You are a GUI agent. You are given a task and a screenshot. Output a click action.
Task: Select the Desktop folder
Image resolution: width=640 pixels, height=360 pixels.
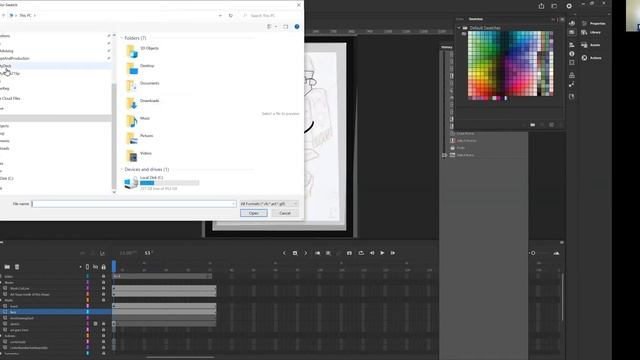click(x=140, y=68)
